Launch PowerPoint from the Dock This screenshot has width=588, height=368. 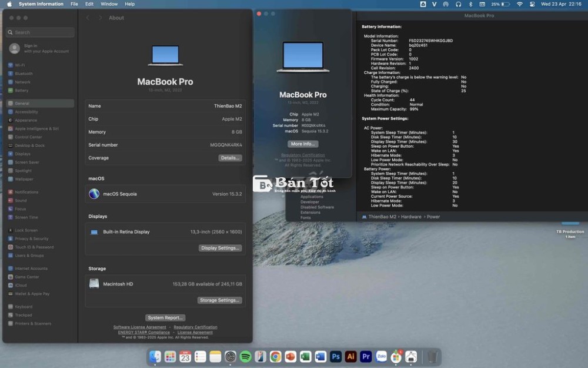coord(290,356)
